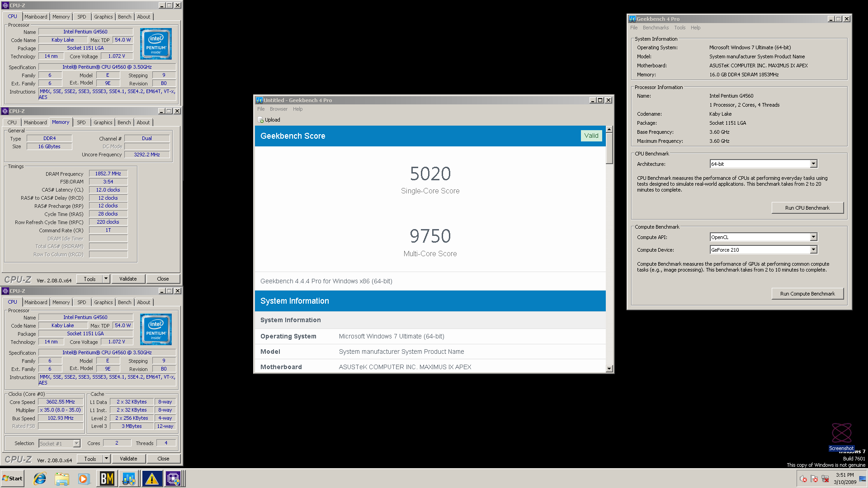Viewport: 868px width, 488px height.
Task: Click Validate in bottom CPU-Z window
Action: click(x=128, y=459)
